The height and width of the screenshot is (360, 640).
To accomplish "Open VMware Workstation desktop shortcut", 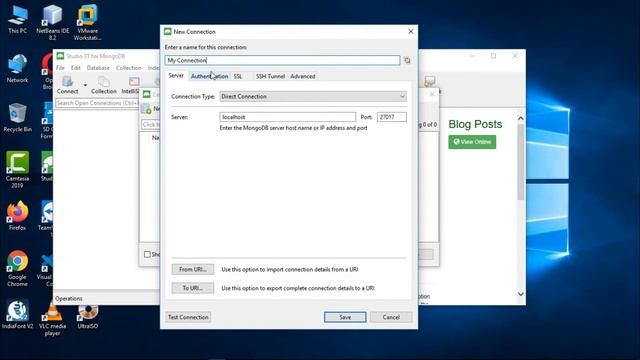I will coord(87,23).
